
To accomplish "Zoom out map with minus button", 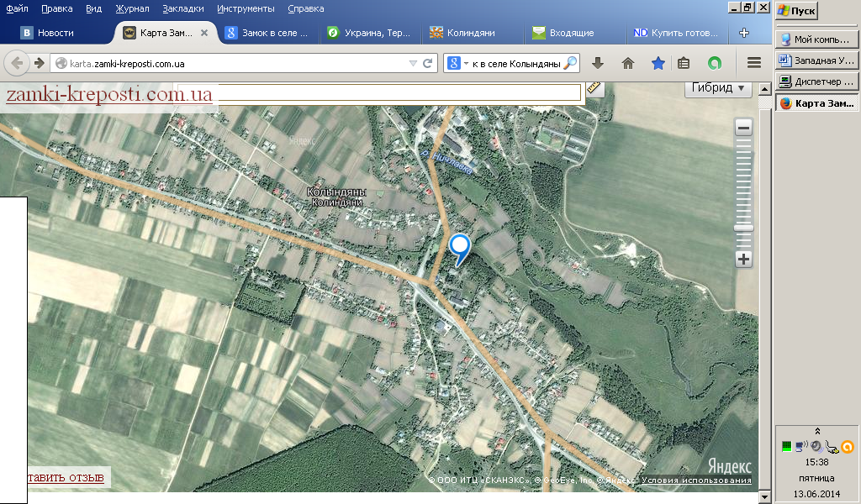I will tap(743, 128).
